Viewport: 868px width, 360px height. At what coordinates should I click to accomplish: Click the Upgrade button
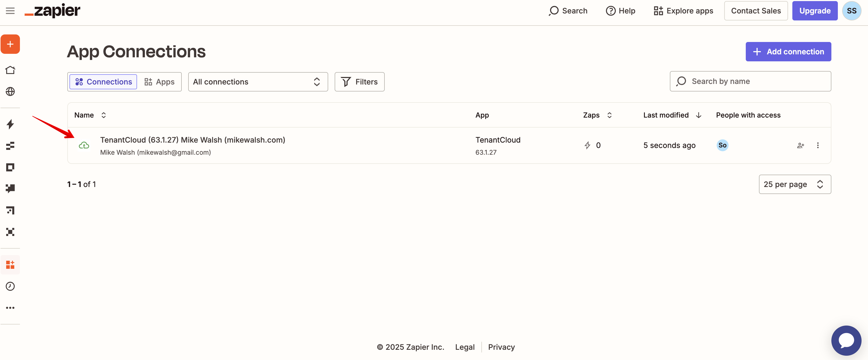click(814, 11)
